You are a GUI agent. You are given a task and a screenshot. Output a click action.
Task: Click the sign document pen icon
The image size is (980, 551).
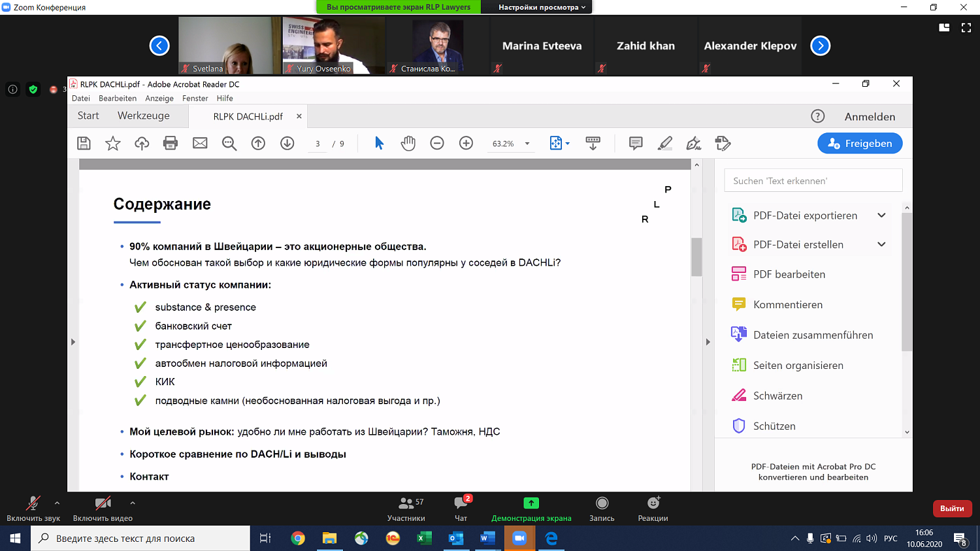(x=694, y=144)
